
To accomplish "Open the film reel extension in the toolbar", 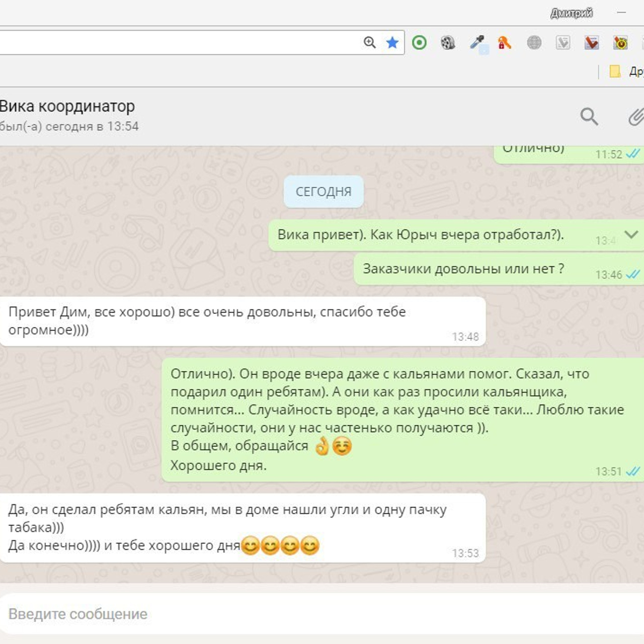I will 448,43.
